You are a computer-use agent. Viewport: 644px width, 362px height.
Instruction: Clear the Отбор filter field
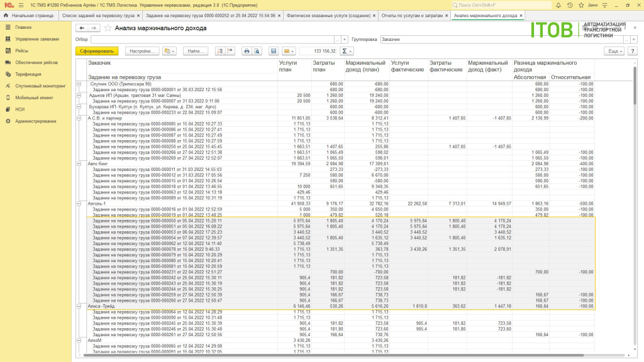pos(345,40)
